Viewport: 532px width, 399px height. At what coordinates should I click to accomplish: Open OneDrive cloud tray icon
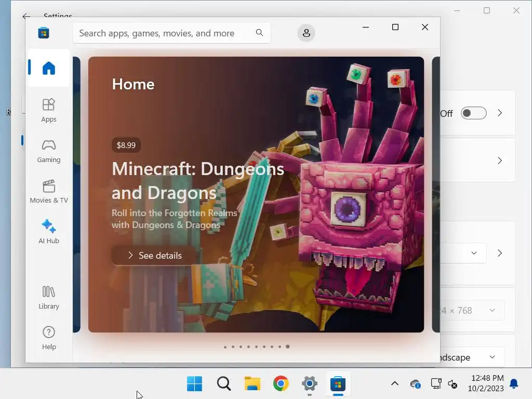tap(415, 384)
